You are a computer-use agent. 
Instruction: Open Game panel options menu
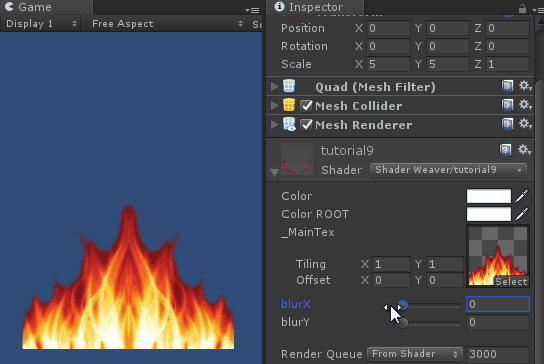pyautogui.click(x=252, y=10)
